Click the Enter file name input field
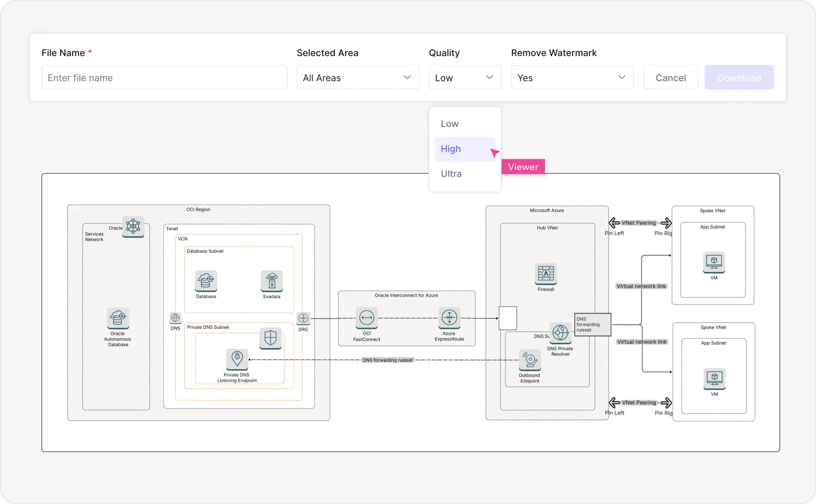Image resolution: width=816 pixels, height=504 pixels. click(x=164, y=77)
